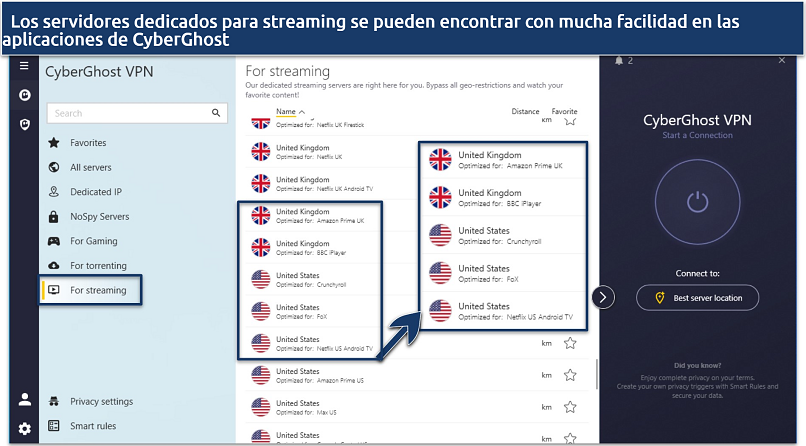This screenshot has height=446, width=806.
Task: Open Privacy settings
Action: tap(101, 401)
